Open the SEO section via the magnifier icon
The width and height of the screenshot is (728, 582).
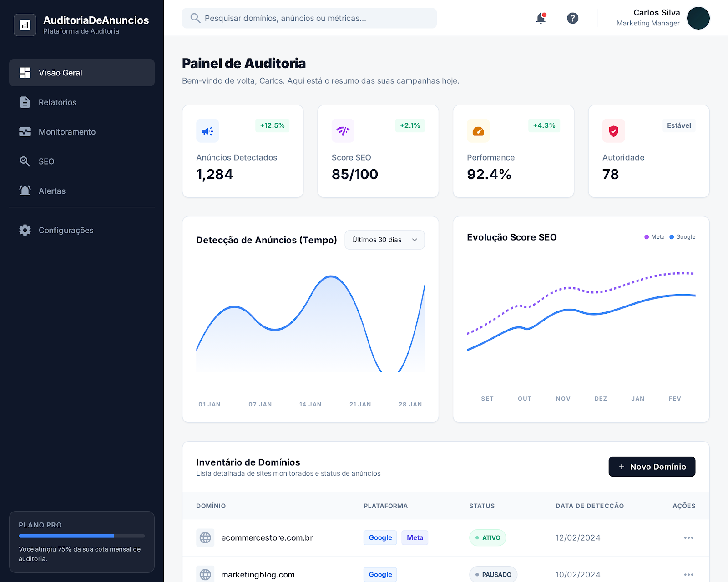pos(25,161)
